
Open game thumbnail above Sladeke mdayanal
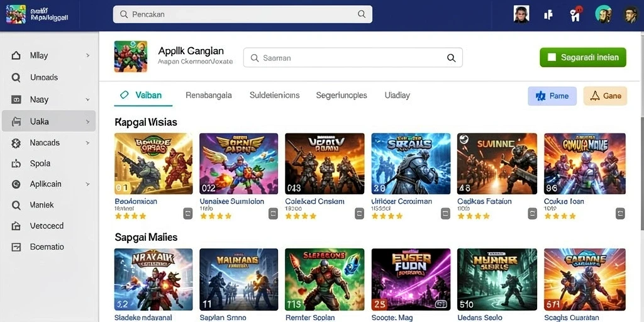153,279
